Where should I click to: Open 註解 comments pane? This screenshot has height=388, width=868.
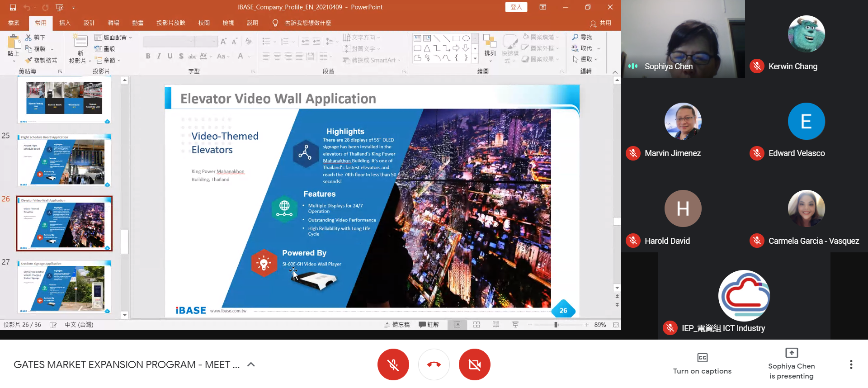click(429, 325)
